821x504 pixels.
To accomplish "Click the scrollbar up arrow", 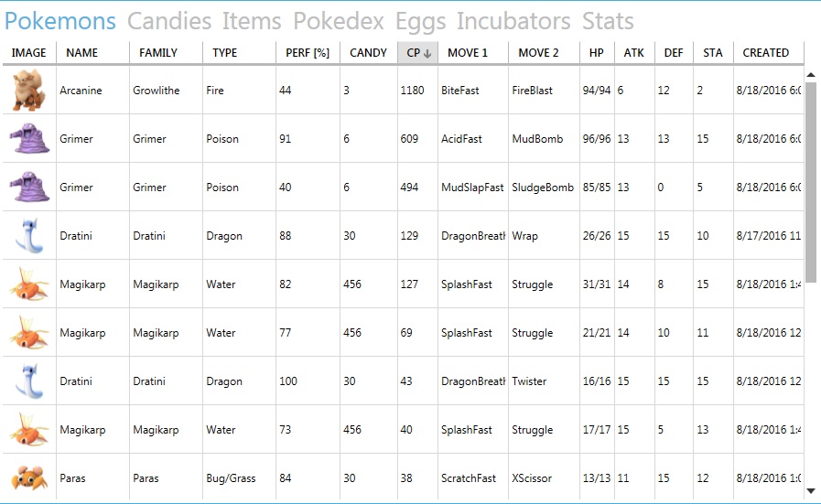I will 811,75.
